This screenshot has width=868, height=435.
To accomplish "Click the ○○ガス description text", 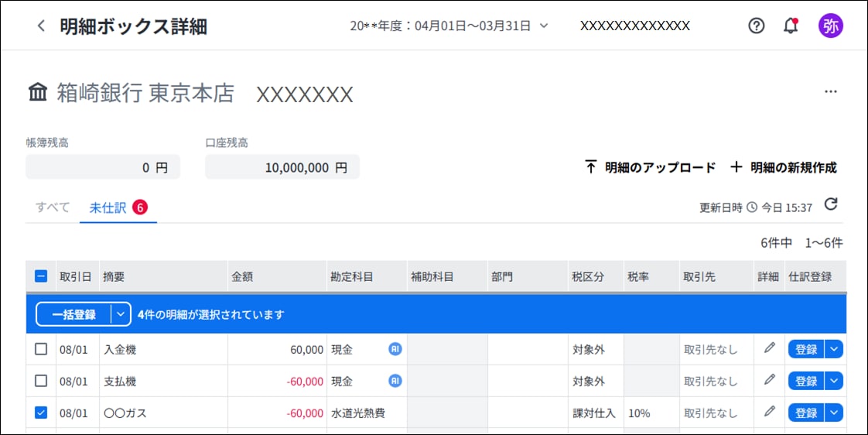I will pyautogui.click(x=125, y=413).
